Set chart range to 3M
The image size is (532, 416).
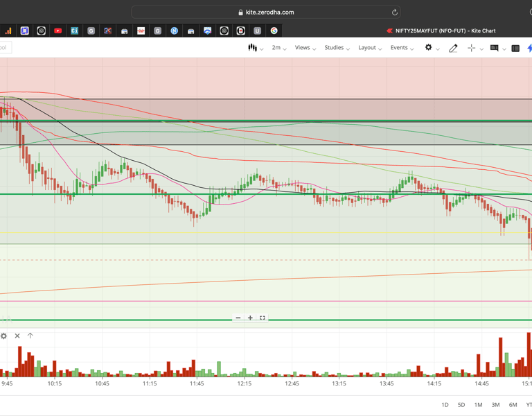coord(495,405)
